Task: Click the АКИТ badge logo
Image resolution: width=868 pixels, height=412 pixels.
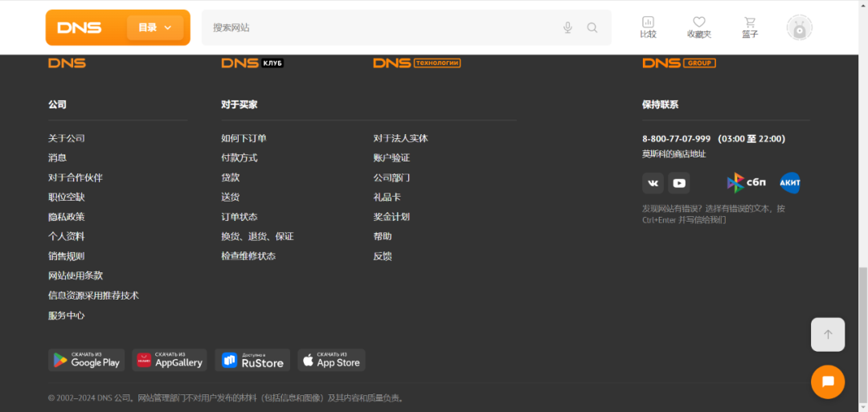Action: pos(790,183)
